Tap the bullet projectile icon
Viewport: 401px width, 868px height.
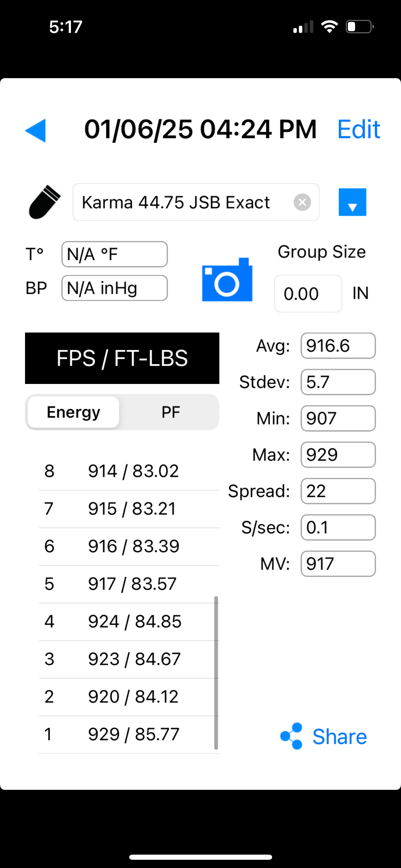[x=45, y=202]
